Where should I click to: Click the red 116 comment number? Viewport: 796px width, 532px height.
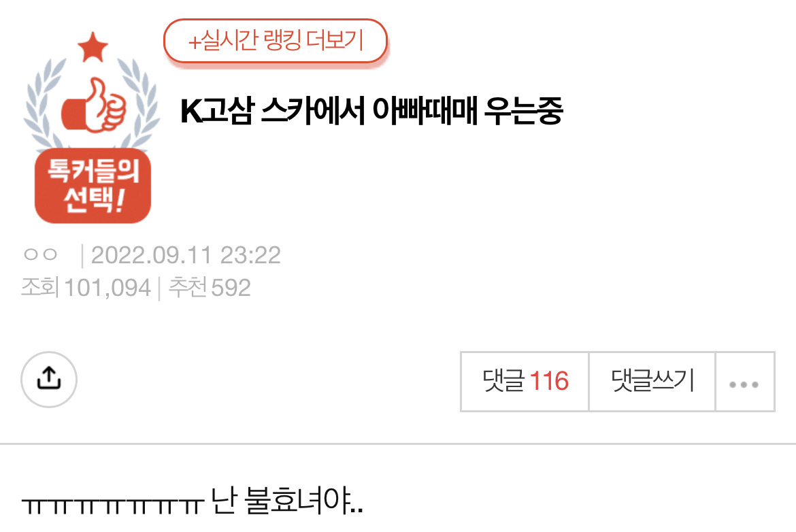(x=549, y=381)
